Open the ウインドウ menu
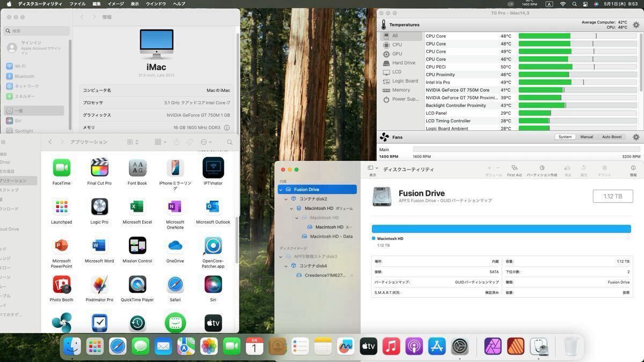Screen dimensions: 644x362 pos(156,4)
